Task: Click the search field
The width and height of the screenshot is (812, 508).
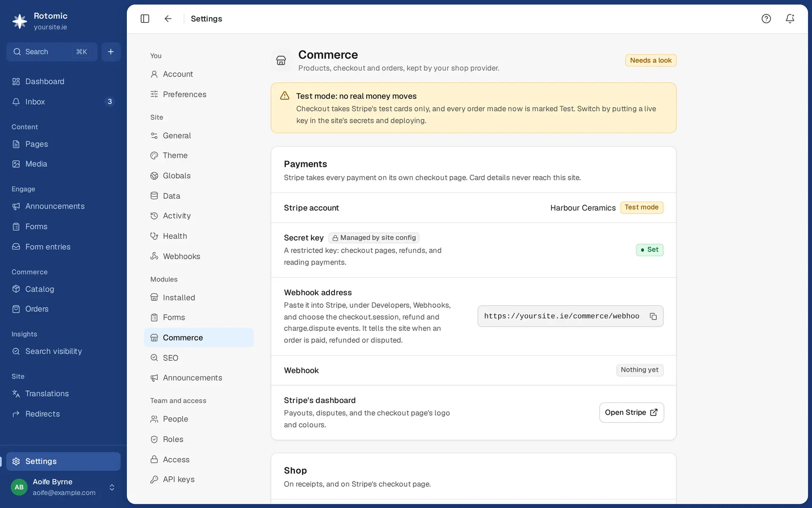Action: coord(52,52)
